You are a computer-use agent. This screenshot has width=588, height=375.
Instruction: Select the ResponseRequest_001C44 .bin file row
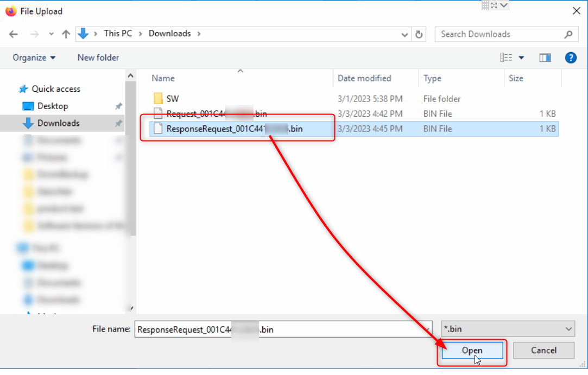click(x=353, y=129)
